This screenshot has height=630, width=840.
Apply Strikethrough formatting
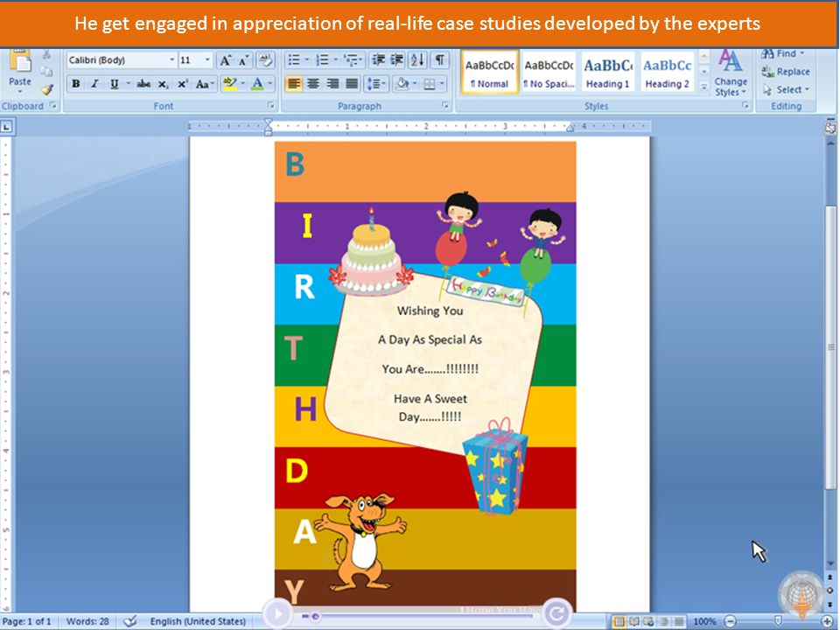143,84
